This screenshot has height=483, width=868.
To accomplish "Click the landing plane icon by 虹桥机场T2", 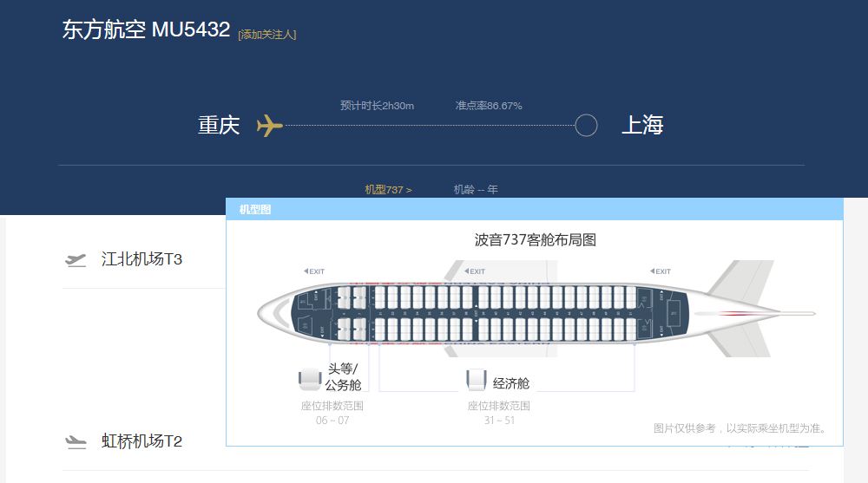I will coord(76,442).
